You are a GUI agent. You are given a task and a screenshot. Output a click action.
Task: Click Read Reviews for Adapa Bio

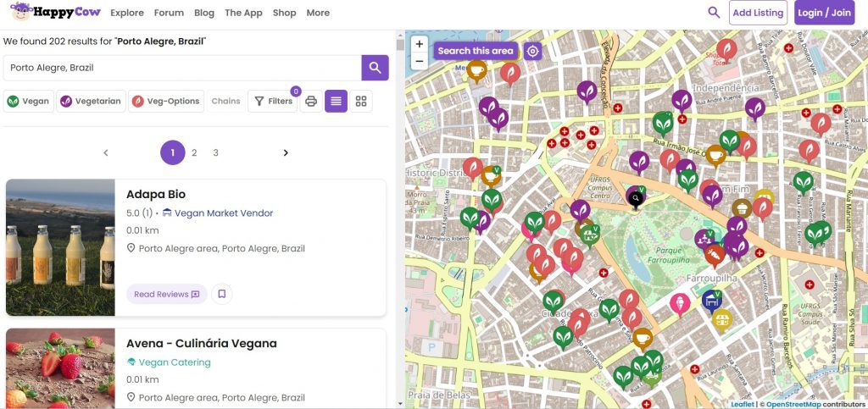[167, 294]
